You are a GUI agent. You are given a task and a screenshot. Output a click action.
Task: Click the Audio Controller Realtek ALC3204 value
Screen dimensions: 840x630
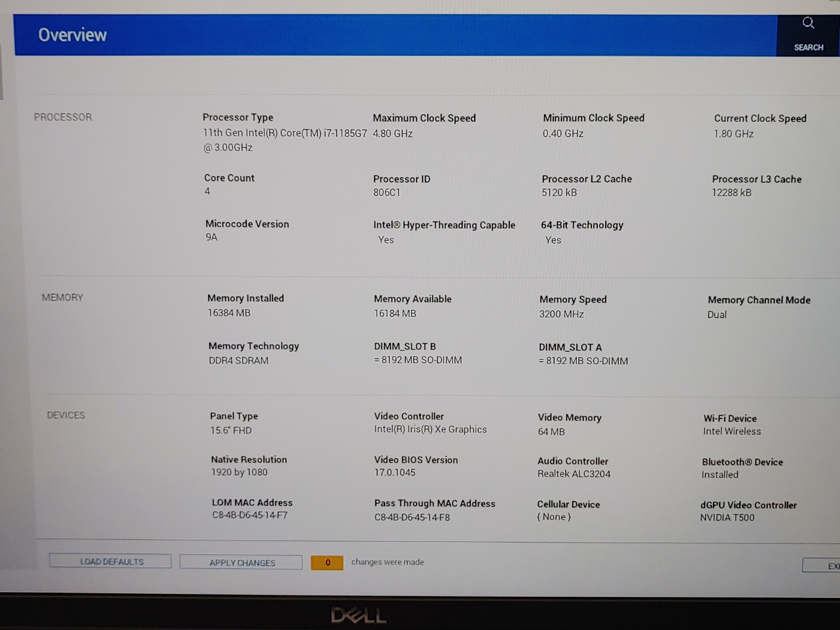[573, 474]
